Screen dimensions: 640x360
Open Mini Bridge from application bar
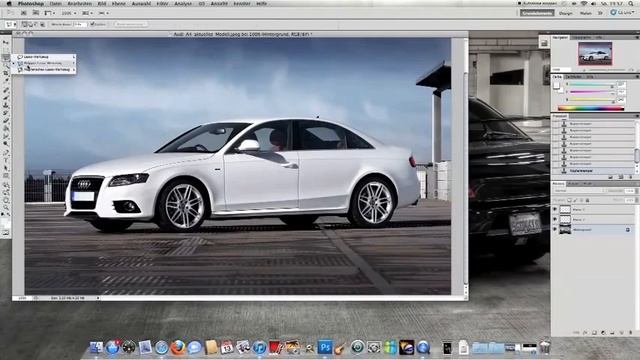(36, 13)
